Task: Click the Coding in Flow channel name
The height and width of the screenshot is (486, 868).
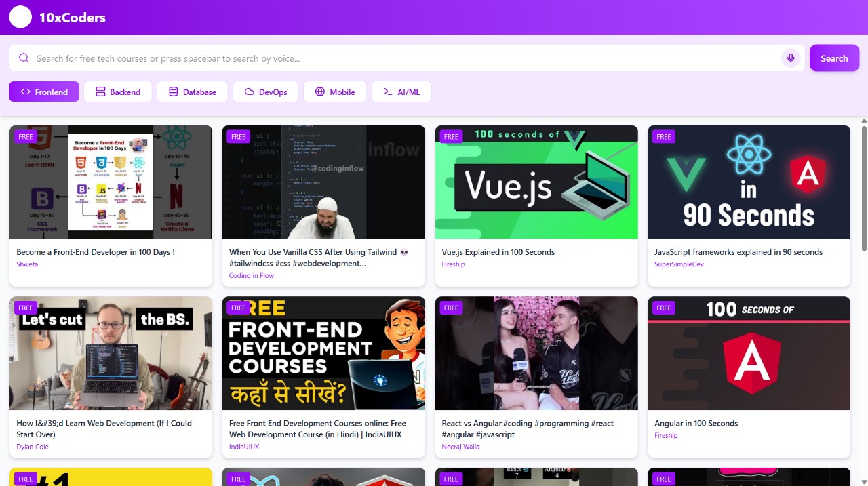Action: (x=252, y=275)
